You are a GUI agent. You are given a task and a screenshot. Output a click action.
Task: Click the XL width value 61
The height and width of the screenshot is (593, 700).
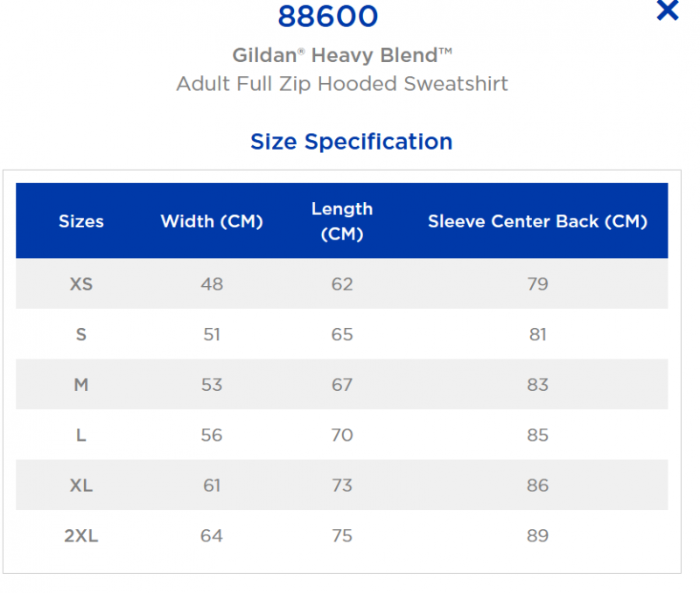click(x=212, y=485)
